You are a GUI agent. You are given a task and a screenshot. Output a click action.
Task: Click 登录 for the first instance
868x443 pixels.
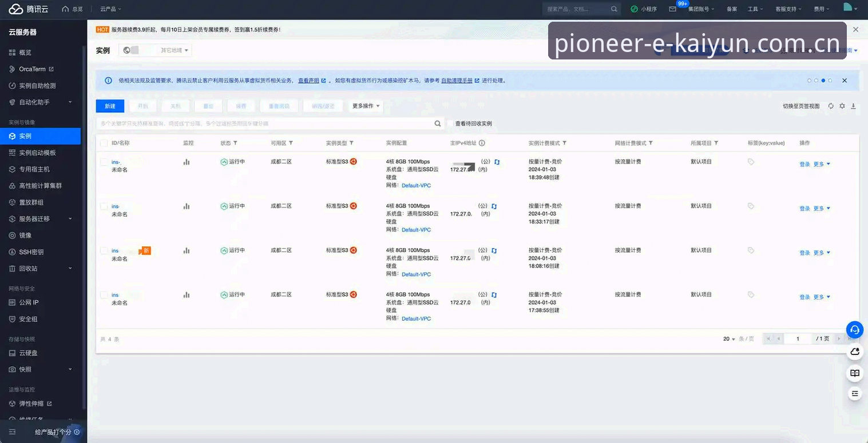804,165
